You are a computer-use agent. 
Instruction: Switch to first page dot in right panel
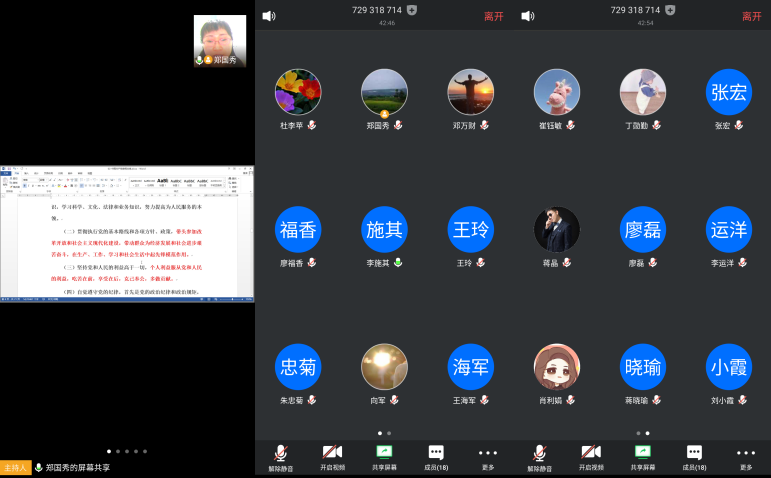(x=638, y=433)
